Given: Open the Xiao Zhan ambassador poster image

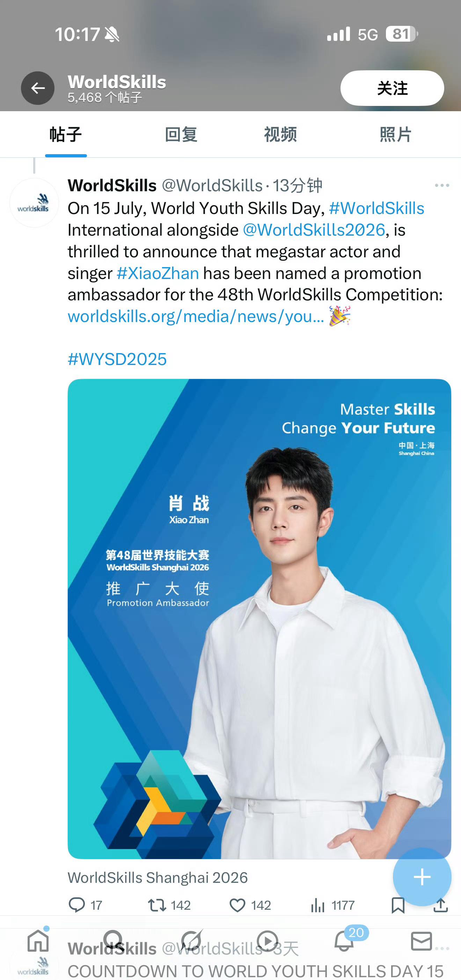Looking at the screenshot, I should pyautogui.click(x=259, y=619).
